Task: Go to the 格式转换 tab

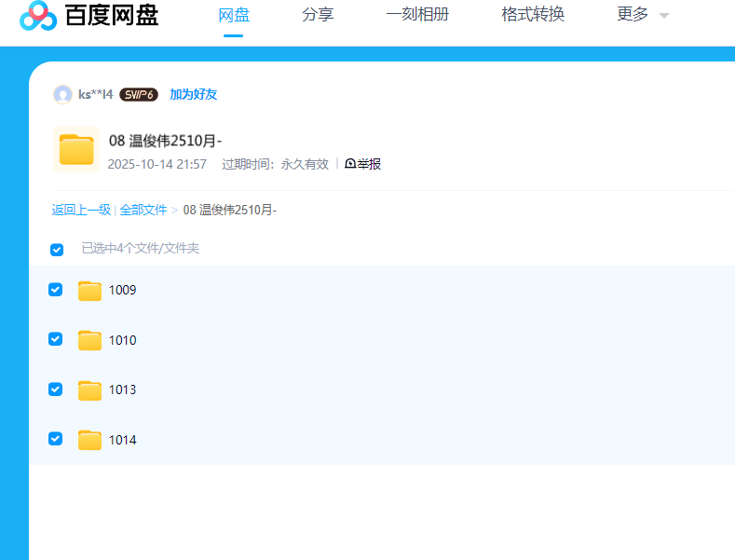Action: tap(532, 15)
